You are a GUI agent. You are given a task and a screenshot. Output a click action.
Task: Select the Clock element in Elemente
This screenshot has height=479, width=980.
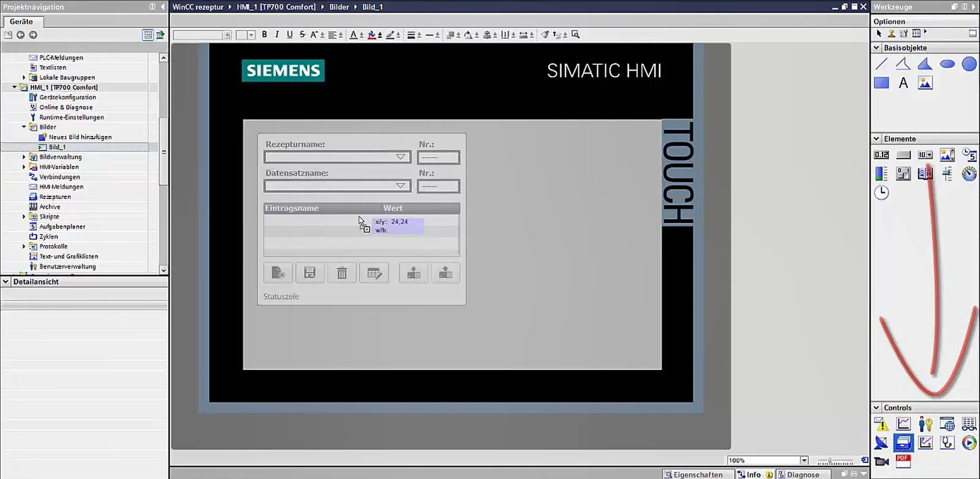click(881, 192)
